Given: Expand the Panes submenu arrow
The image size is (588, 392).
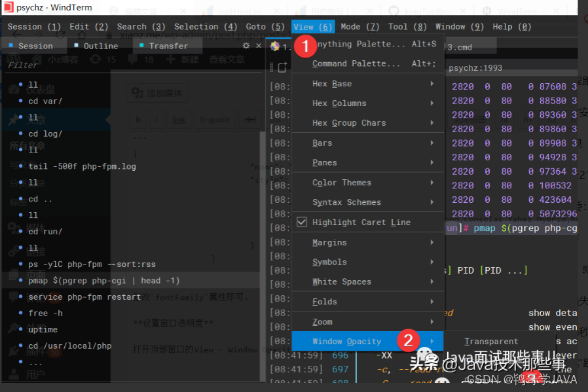Looking at the screenshot, I should (x=432, y=162).
